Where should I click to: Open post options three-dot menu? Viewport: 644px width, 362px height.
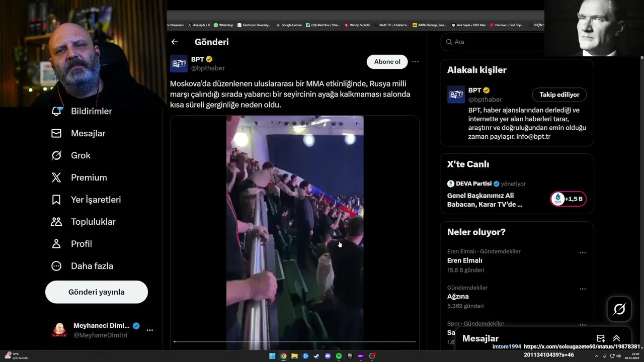[x=415, y=62]
